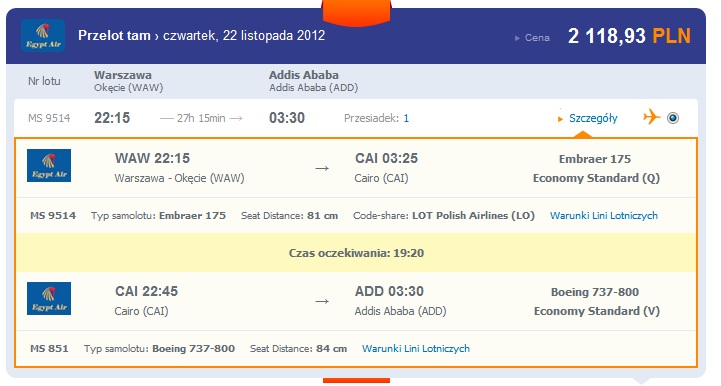Viewport: 721px width, 386px height.
Task: Click the Przelot tam header title
Action: point(114,35)
